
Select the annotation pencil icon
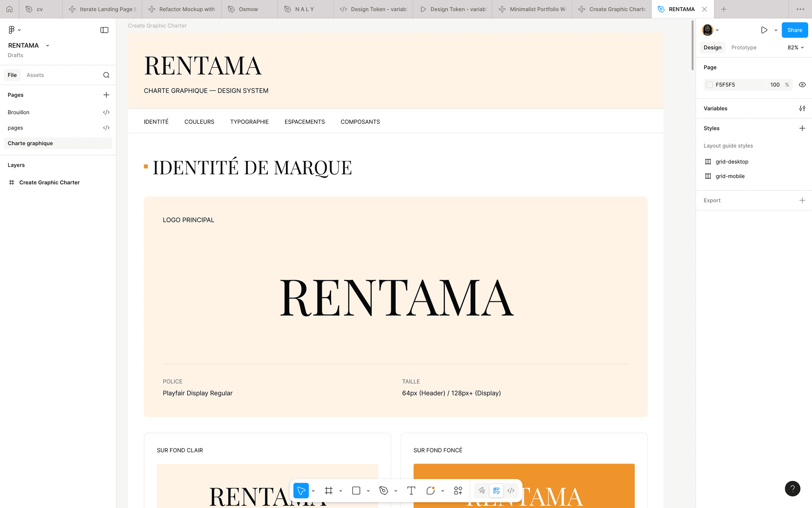click(482, 490)
